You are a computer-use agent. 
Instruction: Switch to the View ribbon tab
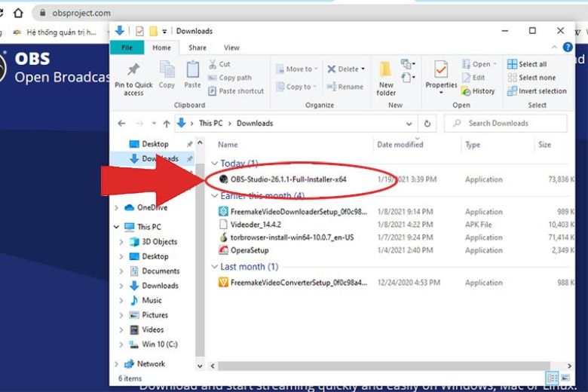point(231,47)
